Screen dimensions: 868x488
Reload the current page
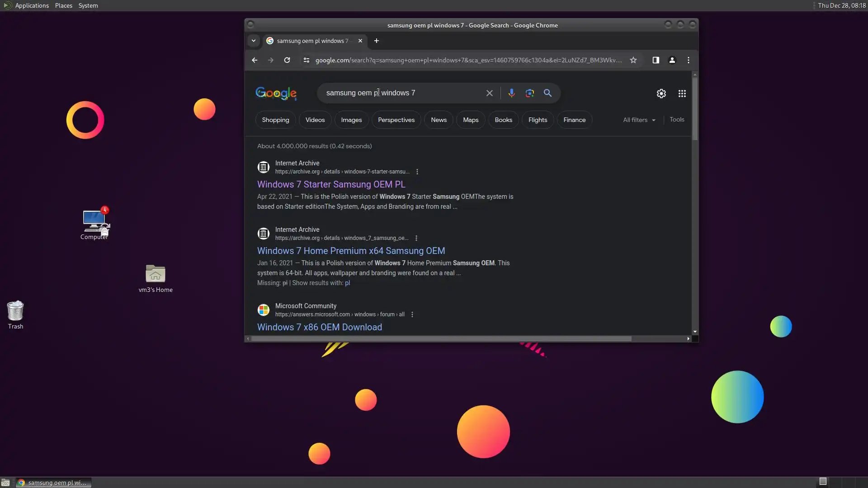pyautogui.click(x=287, y=60)
